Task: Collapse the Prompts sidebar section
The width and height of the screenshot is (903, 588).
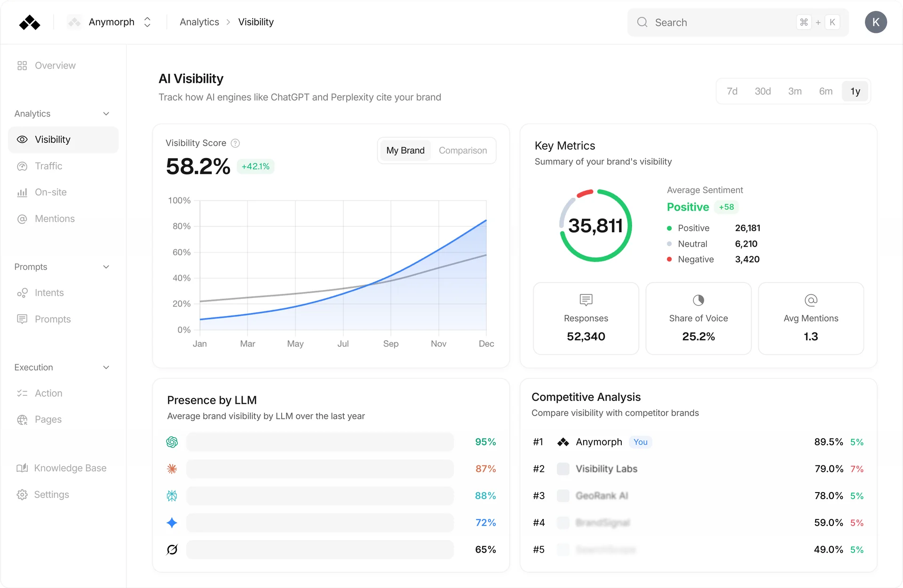Action: point(106,267)
